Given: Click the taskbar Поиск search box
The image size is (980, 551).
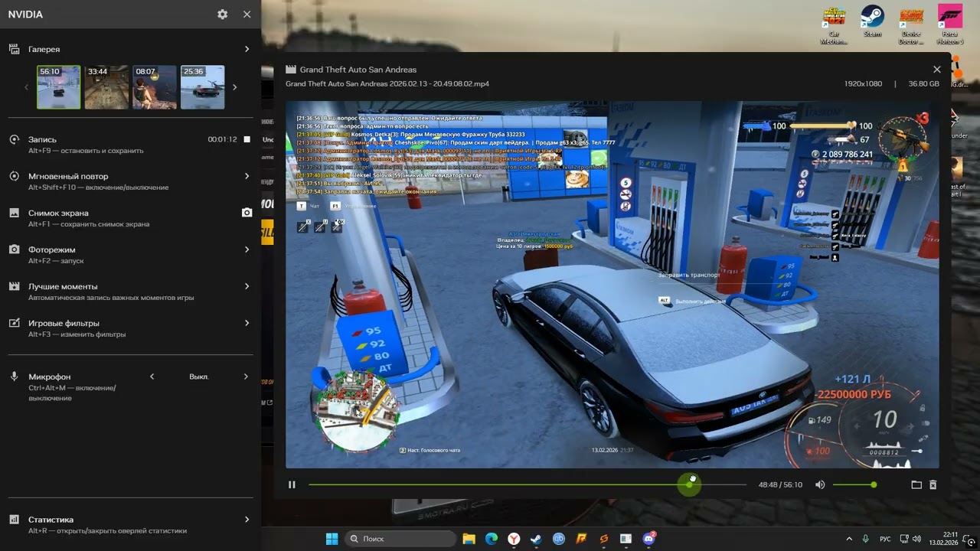Looking at the screenshot, I should [400, 539].
